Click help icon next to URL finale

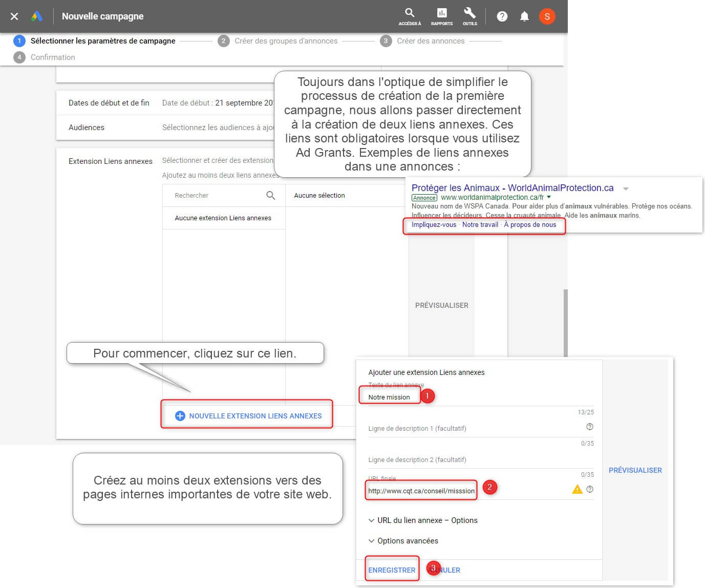pos(590,489)
